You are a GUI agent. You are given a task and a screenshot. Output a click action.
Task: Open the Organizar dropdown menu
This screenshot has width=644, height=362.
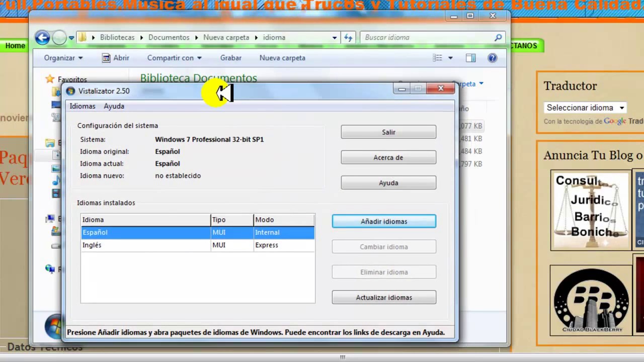pos(63,58)
